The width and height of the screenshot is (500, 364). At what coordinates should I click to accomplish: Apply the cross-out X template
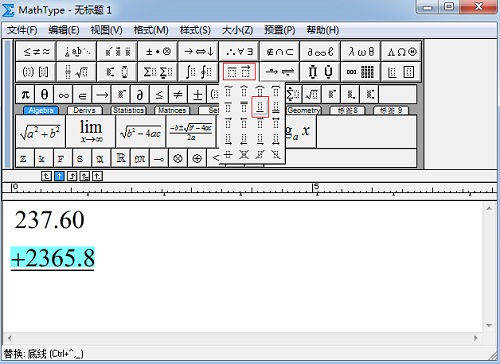(x=244, y=154)
